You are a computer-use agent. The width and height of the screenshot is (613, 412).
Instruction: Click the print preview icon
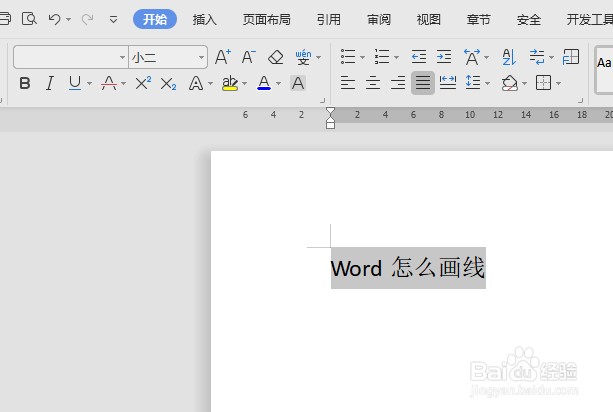[29, 19]
